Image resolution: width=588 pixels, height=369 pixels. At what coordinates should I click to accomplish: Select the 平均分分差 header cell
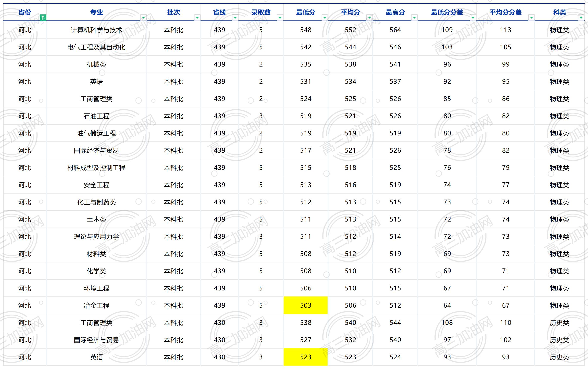[506, 12]
